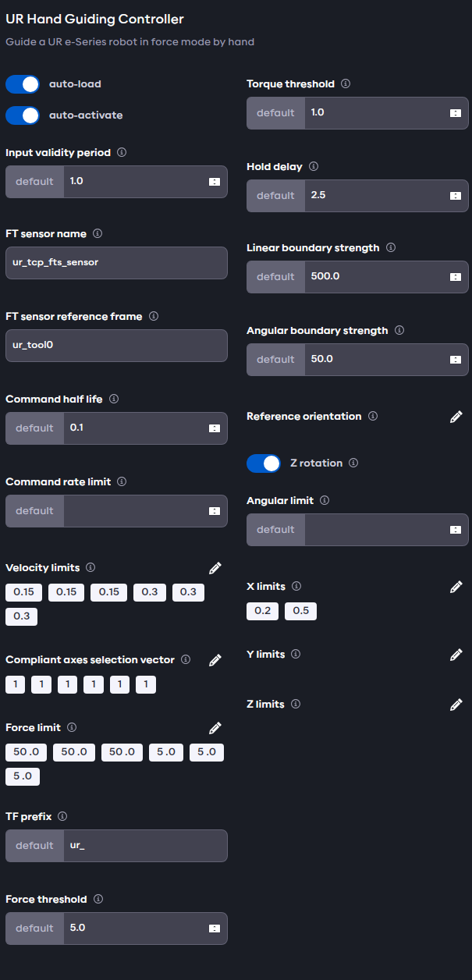The image size is (472, 980).
Task: Reset Hold delay using its default button
Action: coord(275,195)
